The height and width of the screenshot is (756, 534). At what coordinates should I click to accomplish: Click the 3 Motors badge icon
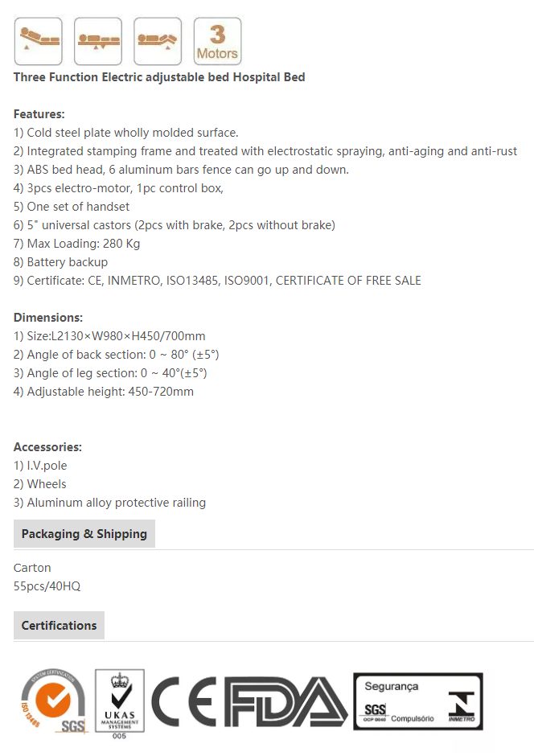pos(217,41)
